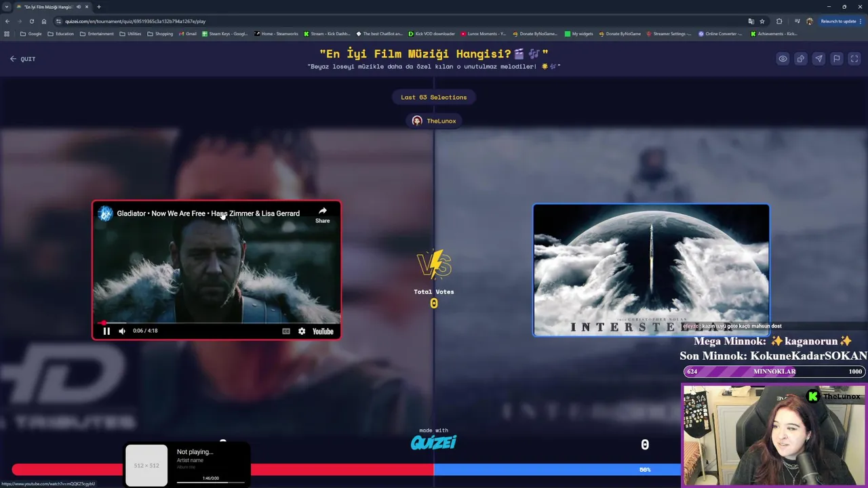Open the Home - Steamworks bookmark
868x488 pixels.
click(x=276, y=33)
